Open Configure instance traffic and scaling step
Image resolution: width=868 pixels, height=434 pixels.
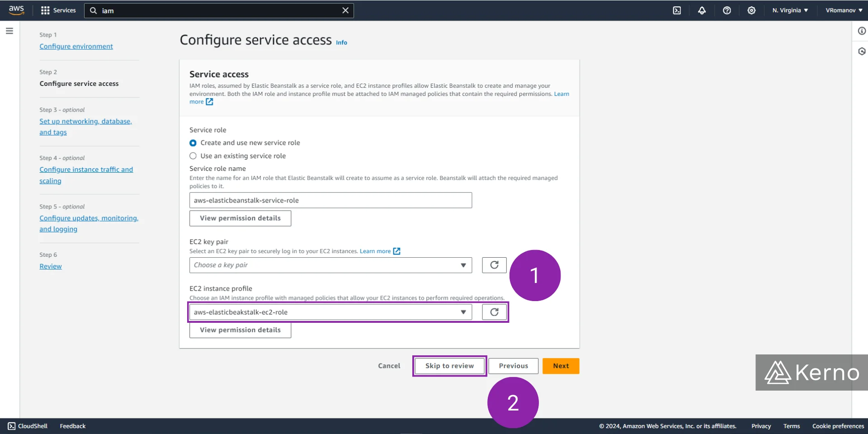coord(86,175)
